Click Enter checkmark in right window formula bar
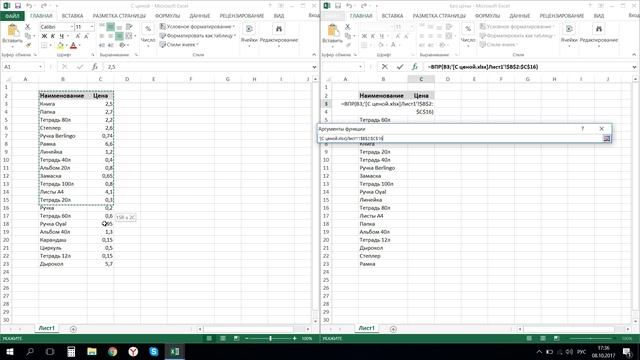This screenshot has height=360, width=640. 400,67
